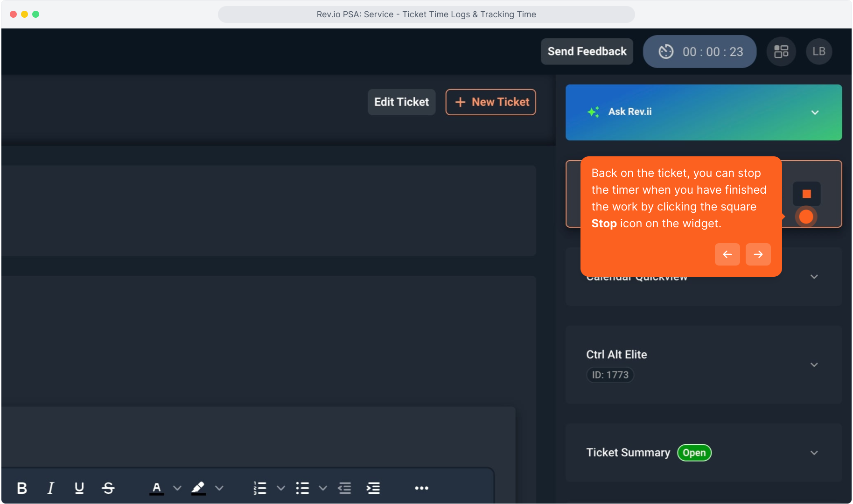Toggle Italic formatting in editor toolbar

pos(50,488)
